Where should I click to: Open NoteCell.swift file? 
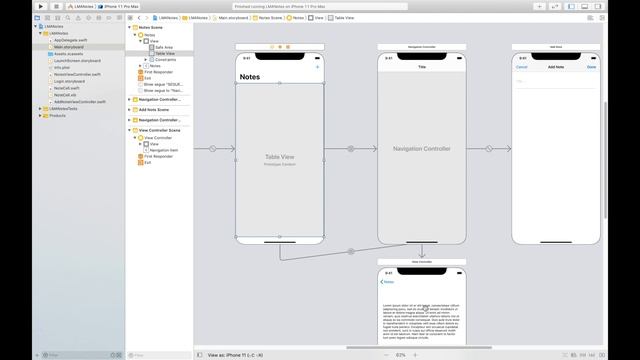67,88
